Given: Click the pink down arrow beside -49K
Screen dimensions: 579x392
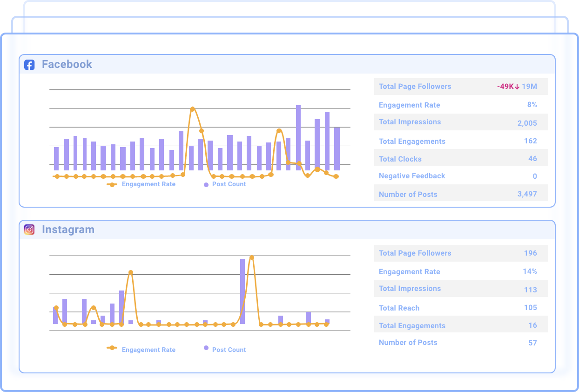Looking at the screenshot, I should [517, 87].
